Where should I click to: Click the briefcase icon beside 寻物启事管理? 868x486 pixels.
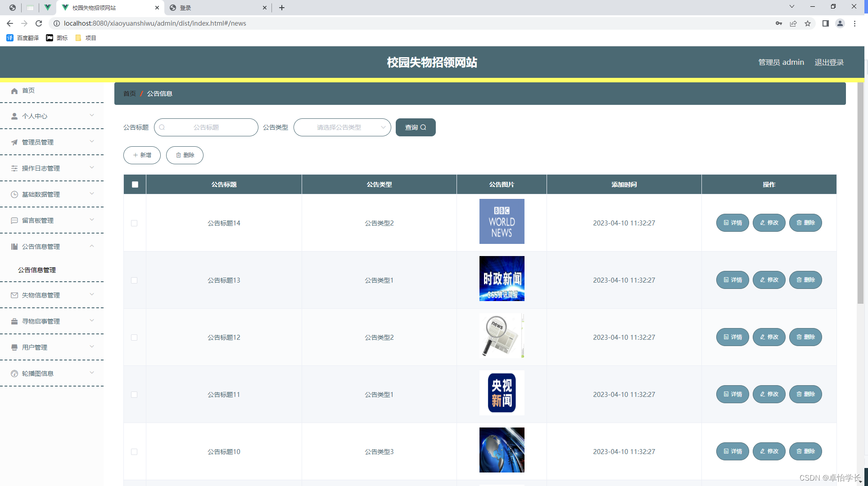(x=14, y=321)
